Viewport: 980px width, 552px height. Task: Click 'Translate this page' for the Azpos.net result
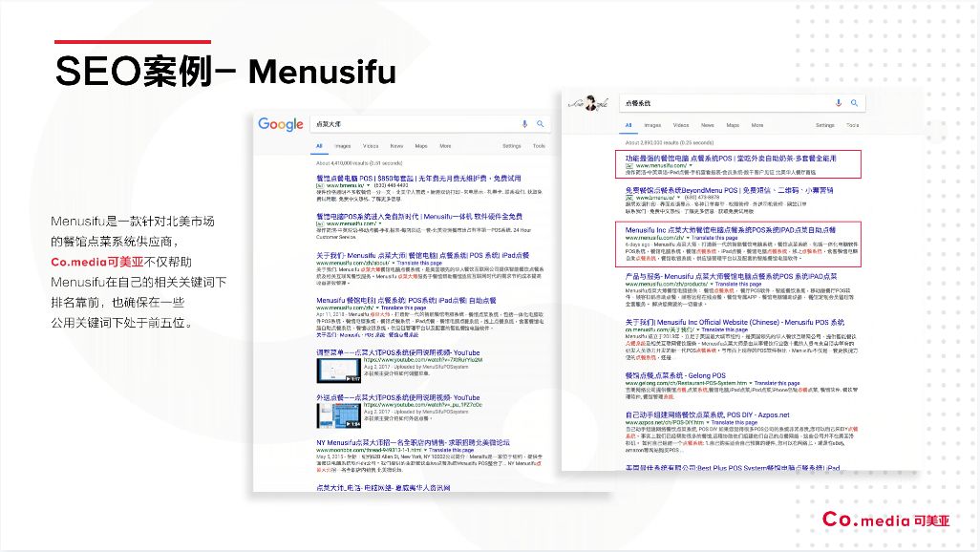(x=735, y=423)
